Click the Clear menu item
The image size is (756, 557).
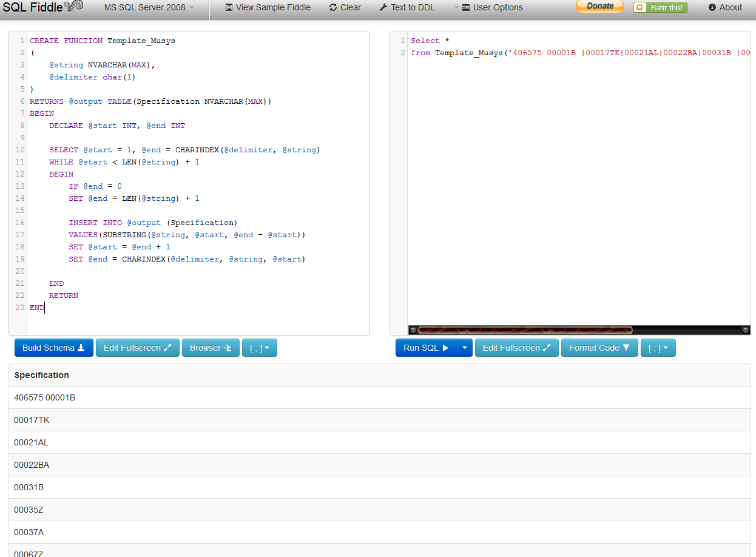(345, 7)
